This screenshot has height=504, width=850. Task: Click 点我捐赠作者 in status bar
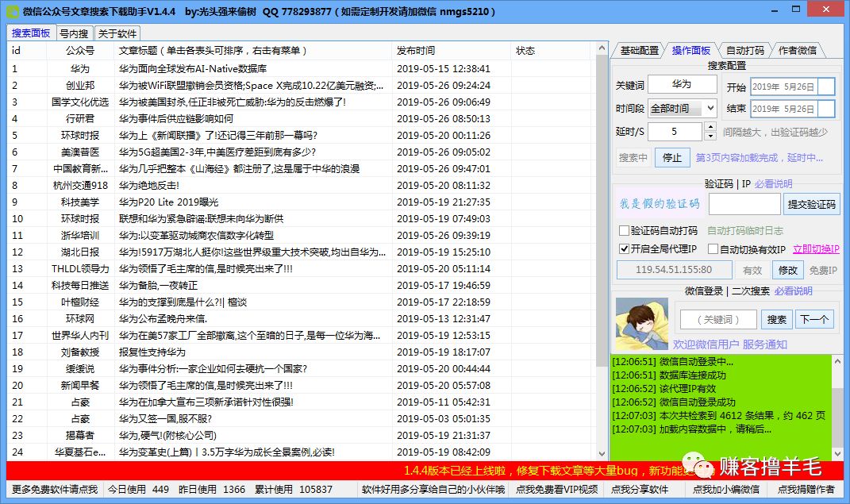(806, 490)
